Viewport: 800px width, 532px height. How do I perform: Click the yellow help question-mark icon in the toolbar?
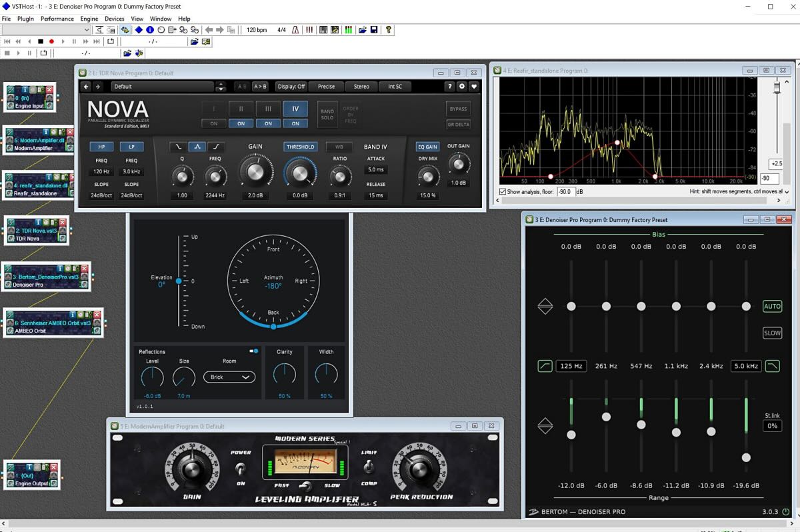pos(389,30)
